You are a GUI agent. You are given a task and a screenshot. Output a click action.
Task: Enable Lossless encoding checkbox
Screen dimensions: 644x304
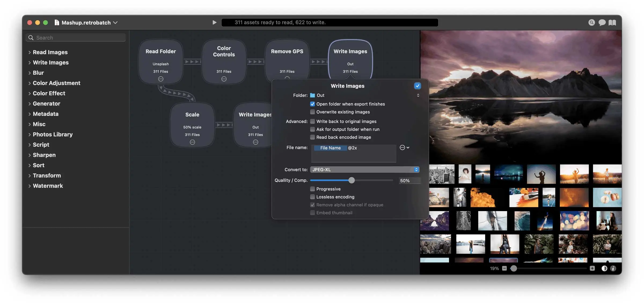click(x=312, y=197)
